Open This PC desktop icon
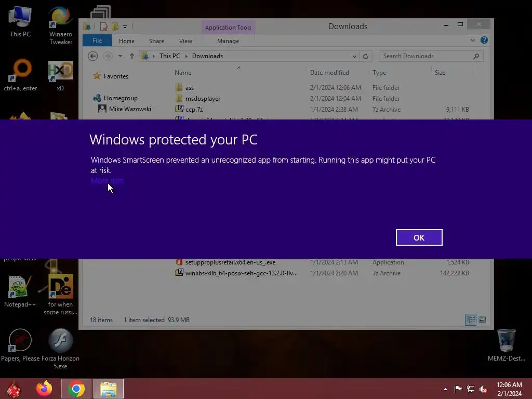 coord(20,21)
